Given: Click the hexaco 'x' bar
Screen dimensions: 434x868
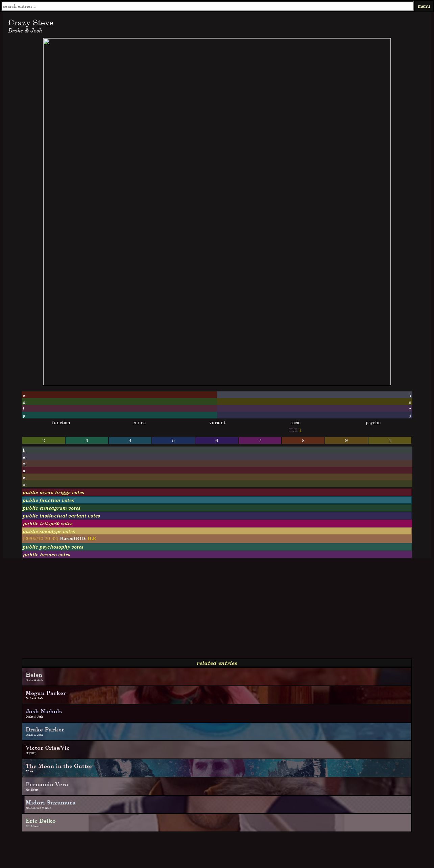Looking at the screenshot, I should pyautogui.click(x=217, y=464).
